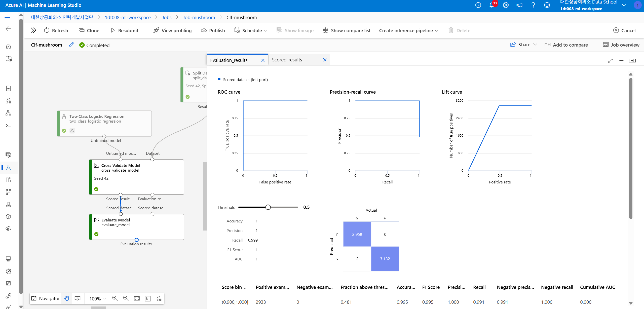Enable the pan hand tool
This screenshot has width=644, height=309.
pyautogui.click(x=67, y=298)
